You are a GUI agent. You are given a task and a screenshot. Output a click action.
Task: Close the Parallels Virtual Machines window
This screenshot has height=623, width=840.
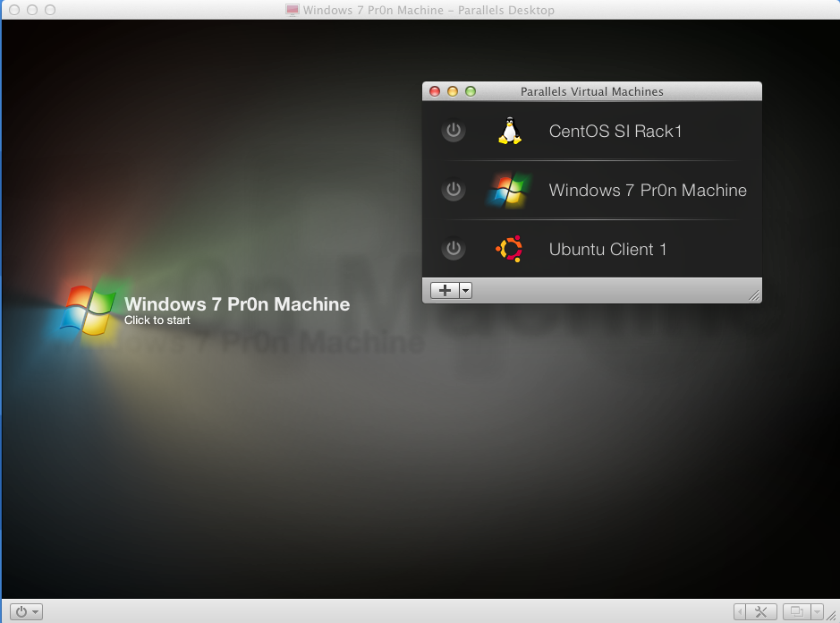click(435, 91)
